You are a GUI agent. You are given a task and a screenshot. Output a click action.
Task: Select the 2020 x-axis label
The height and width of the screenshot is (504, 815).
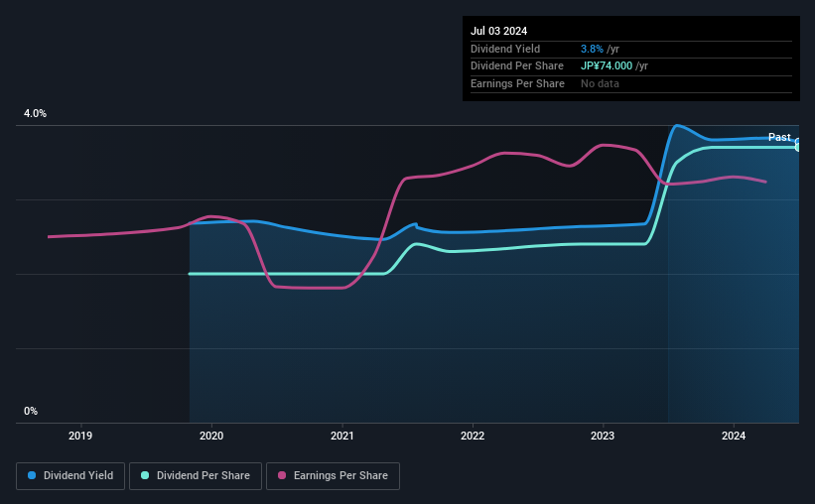tap(211, 436)
